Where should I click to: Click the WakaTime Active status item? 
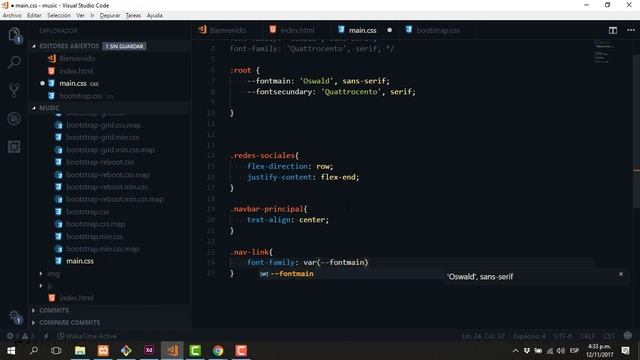(87, 336)
